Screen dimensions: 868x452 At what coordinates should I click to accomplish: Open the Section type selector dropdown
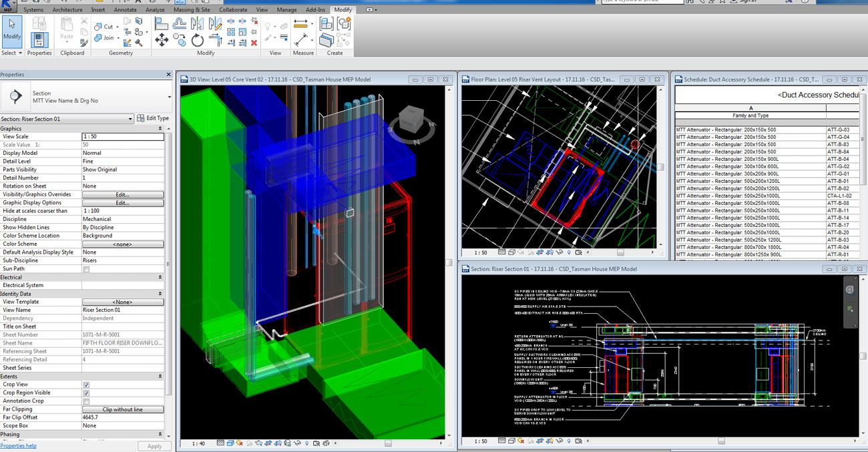(169, 97)
